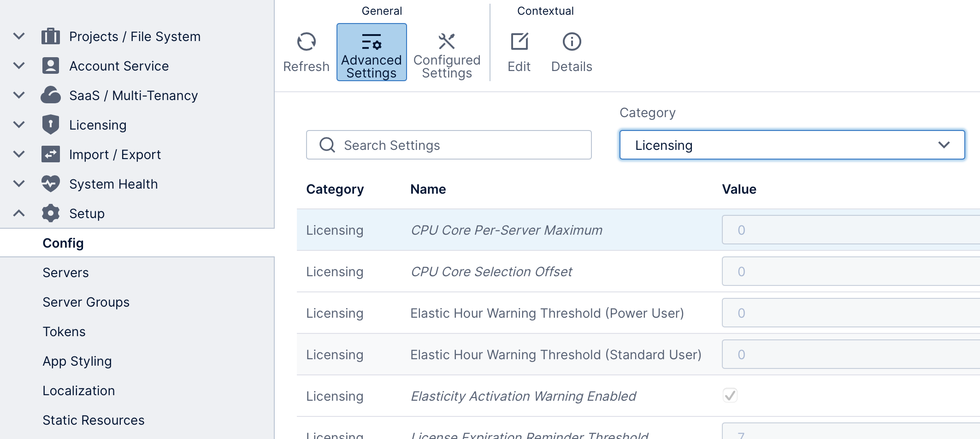Toggle the Elasticity Activation Warning Enabled checkbox
The height and width of the screenshot is (439, 980).
pos(730,395)
